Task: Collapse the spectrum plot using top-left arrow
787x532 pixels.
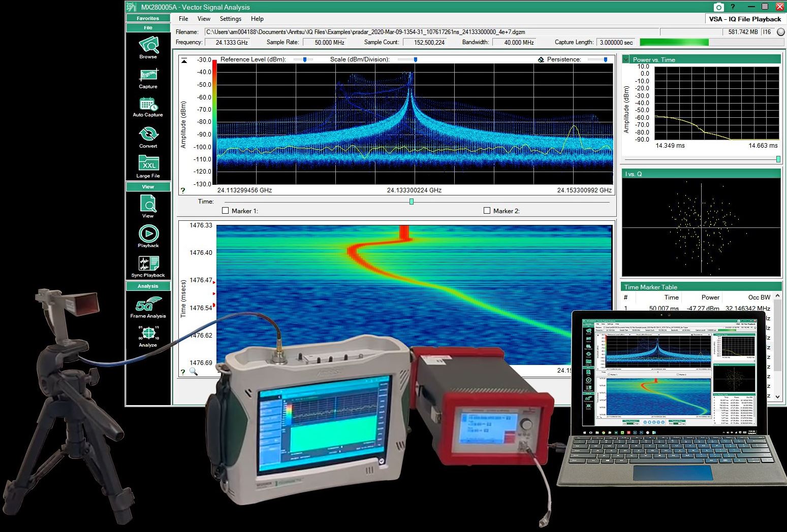Action: click(x=184, y=60)
